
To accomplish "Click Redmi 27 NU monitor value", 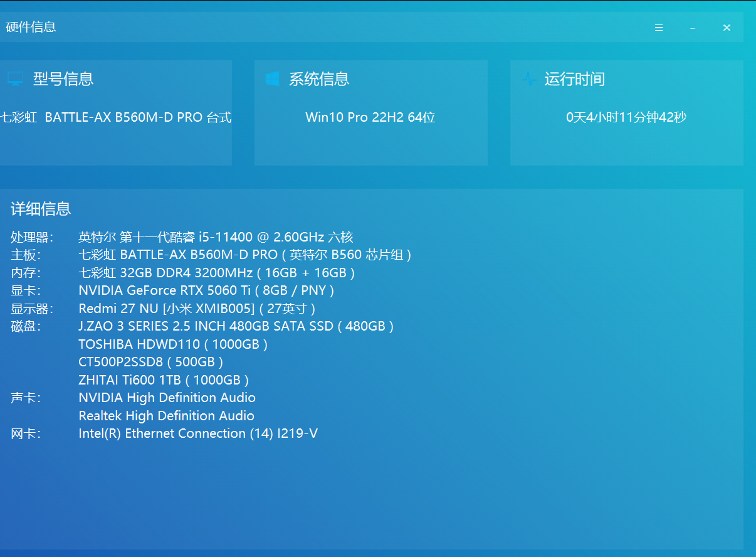I will coord(197,309).
